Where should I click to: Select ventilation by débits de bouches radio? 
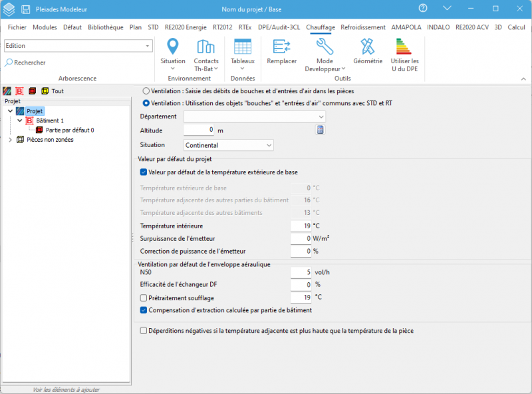146,91
